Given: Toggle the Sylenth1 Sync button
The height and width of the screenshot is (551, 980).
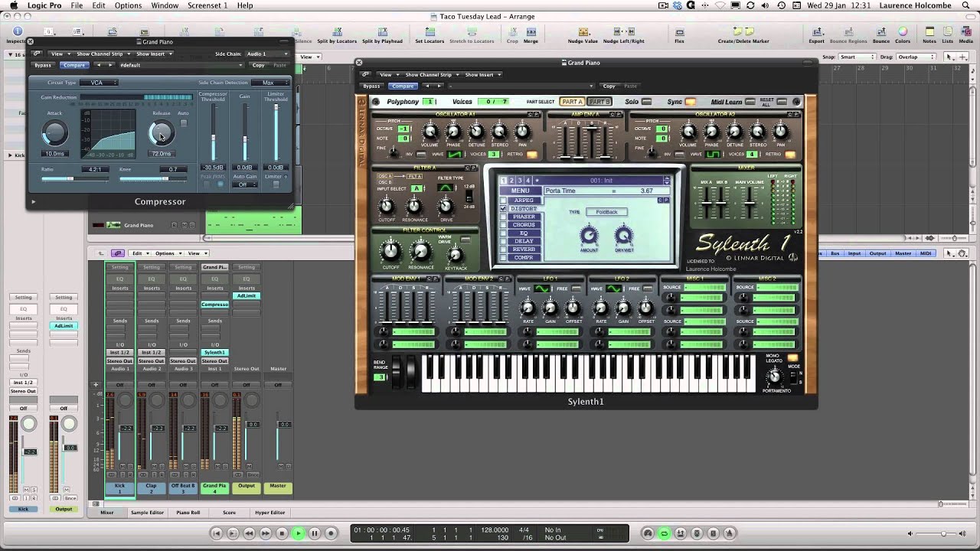Looking at the screenshot, I should click(x=691, y=102).
